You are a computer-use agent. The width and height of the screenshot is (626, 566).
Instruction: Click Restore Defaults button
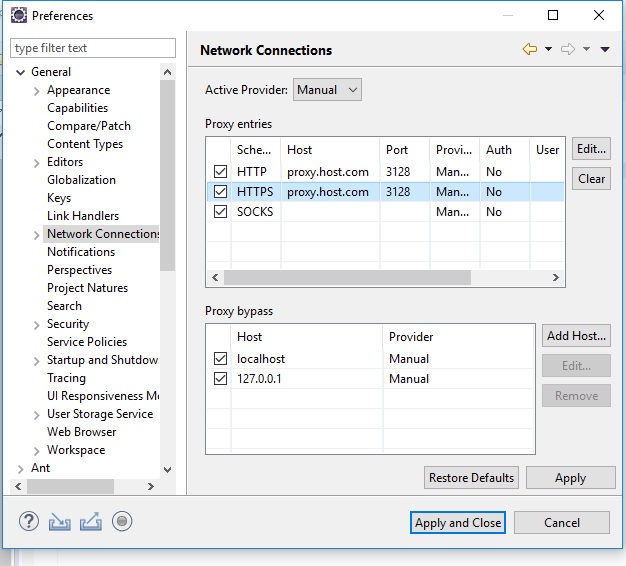click(x=471, y=478)
